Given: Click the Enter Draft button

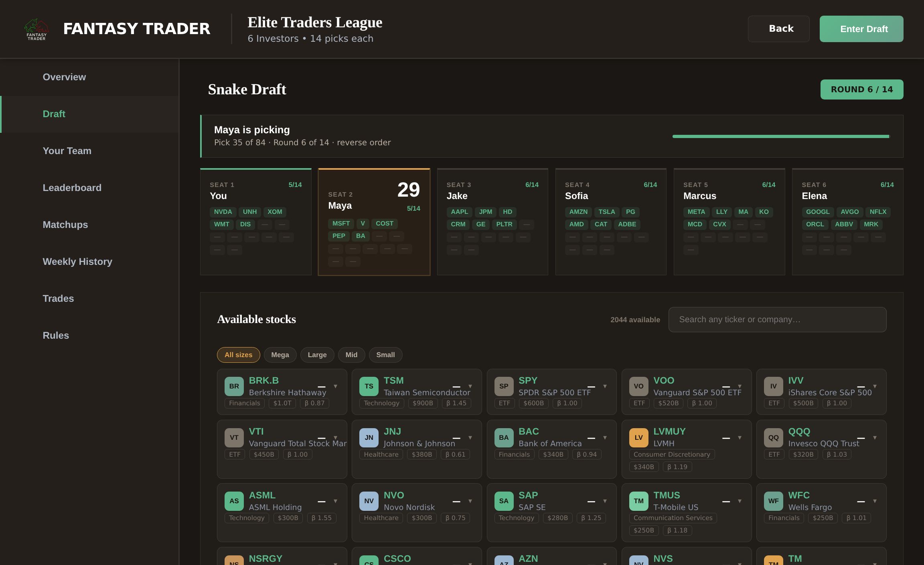Looking at the screenshot, I should (x=861, y=29).
